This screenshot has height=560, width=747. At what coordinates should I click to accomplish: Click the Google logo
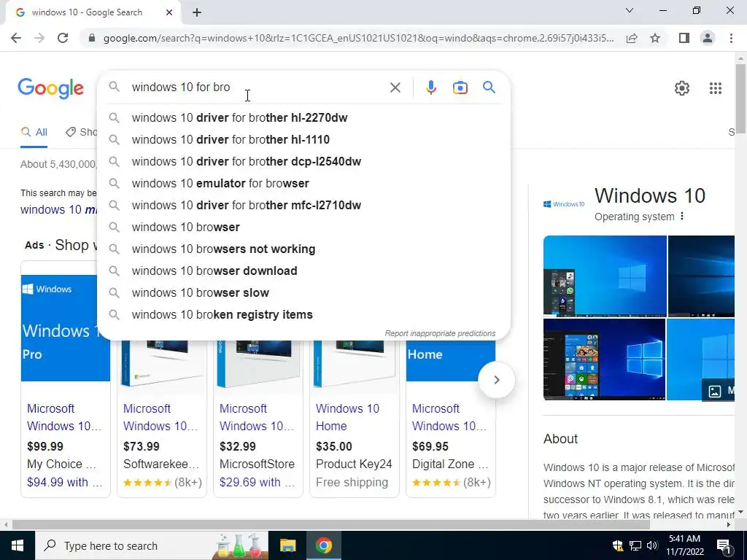(x=51, y=88)
